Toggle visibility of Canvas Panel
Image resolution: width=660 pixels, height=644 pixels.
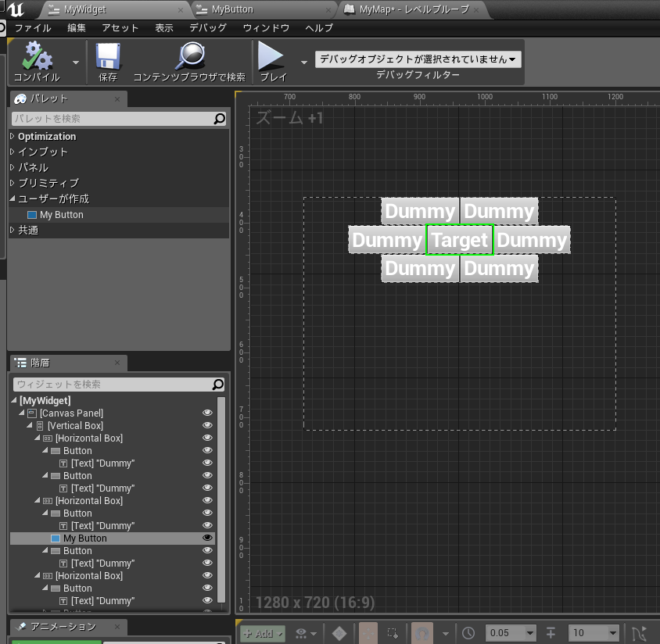pos(207,413)
